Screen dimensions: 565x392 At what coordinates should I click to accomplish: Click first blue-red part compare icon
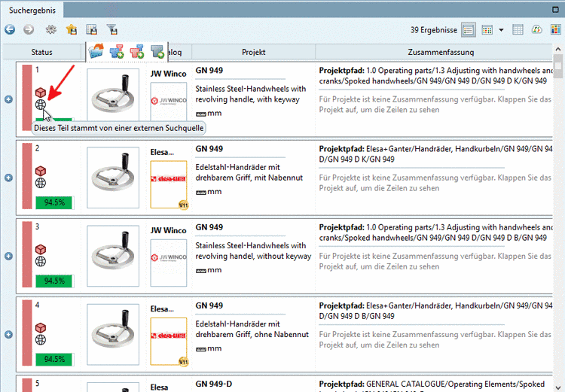pyautogui.click(x=117, y=51)
